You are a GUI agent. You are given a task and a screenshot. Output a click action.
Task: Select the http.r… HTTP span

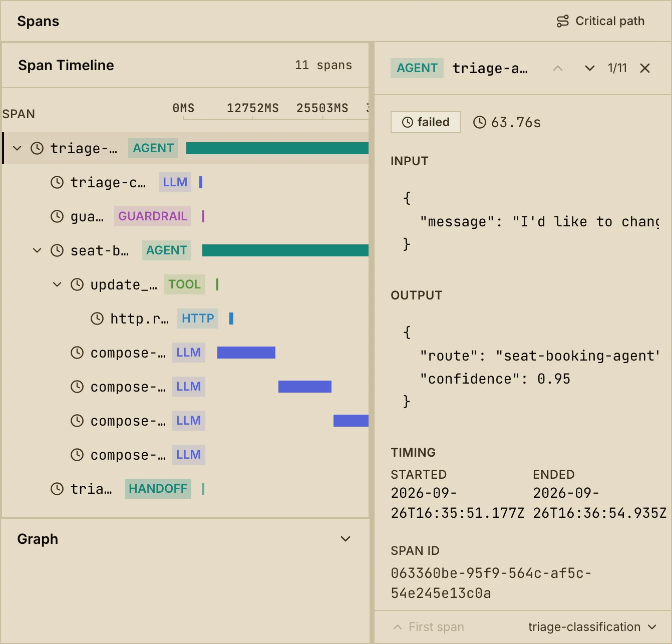click(185, 318)
